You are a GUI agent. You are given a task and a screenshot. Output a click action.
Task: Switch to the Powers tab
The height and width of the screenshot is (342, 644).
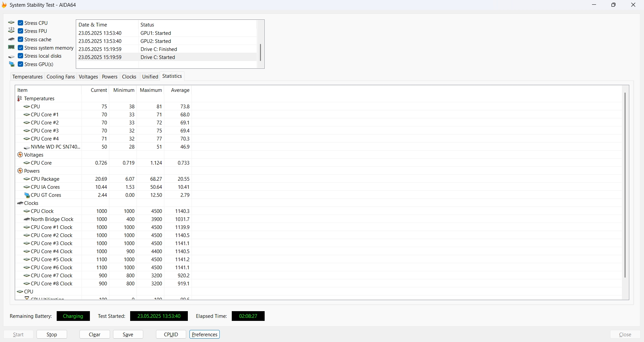pyautogui.click(x=110, y=77)
